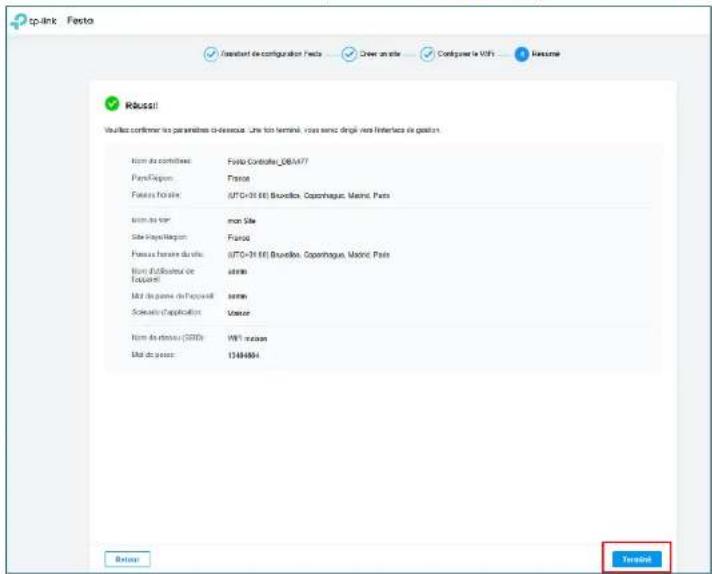The height and width of the screenshot is (574, 712).
Task: Click the blue numbered circle for the Résumé step
Action: pos(522,54)
